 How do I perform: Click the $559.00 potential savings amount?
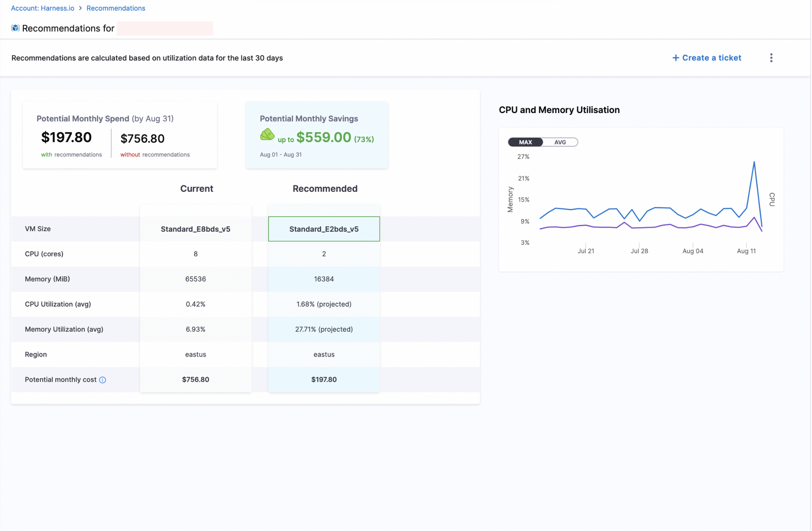point(323,137)
